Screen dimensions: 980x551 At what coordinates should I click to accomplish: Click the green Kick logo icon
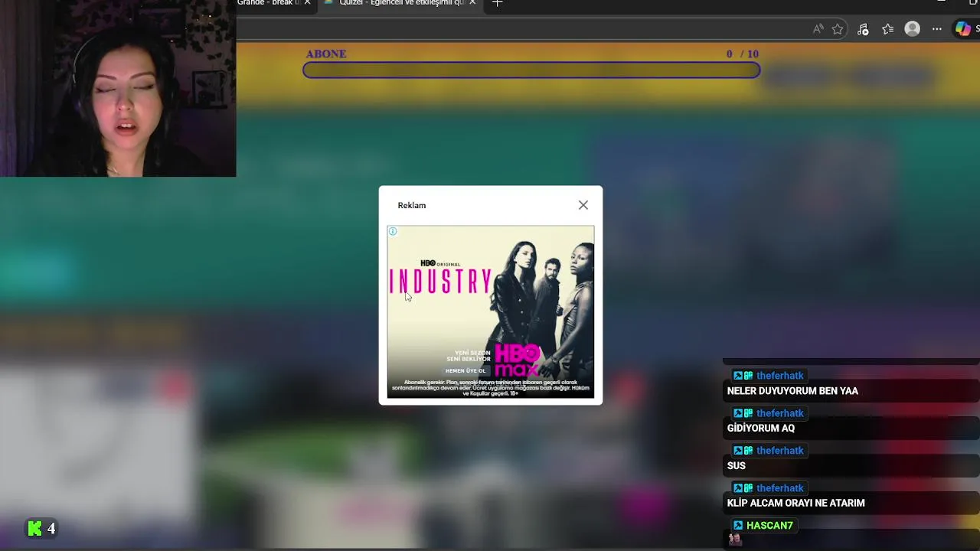pos(34,528)
